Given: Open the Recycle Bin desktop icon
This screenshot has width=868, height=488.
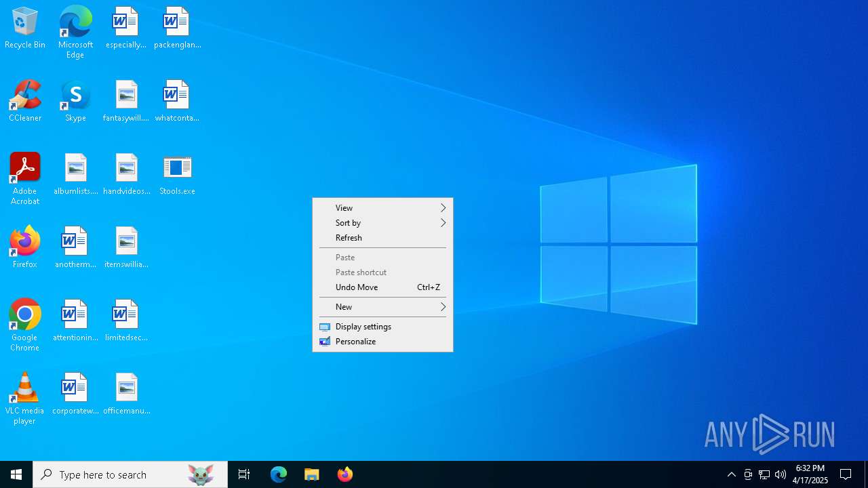Looking at the screenshot, I should [25, 28].
